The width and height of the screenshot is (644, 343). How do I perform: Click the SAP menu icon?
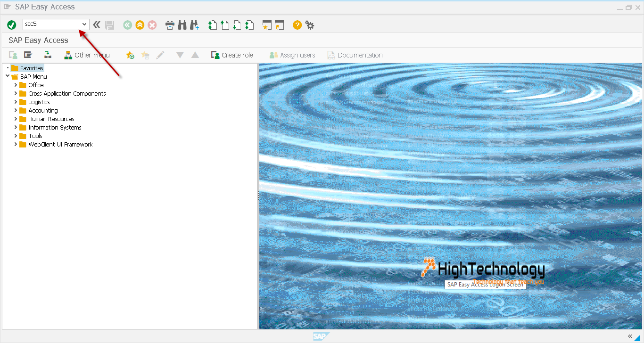(28, 55)
